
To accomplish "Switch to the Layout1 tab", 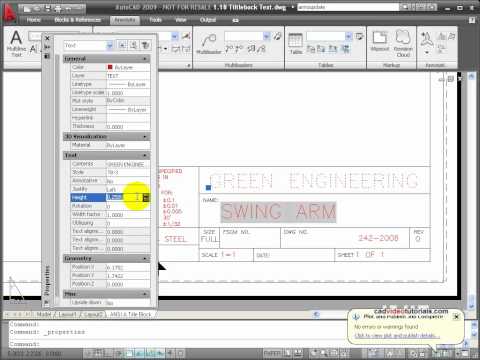I will (x=68, y=314).
